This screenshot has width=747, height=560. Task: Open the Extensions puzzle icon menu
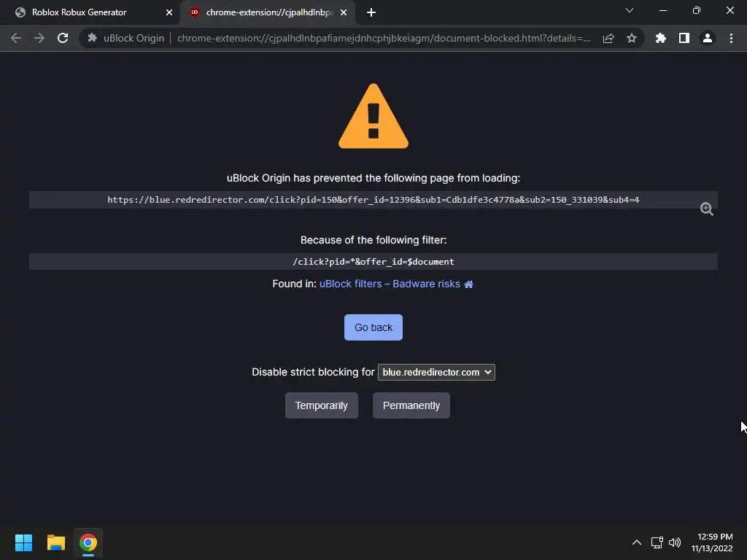[x=660, y=38]
